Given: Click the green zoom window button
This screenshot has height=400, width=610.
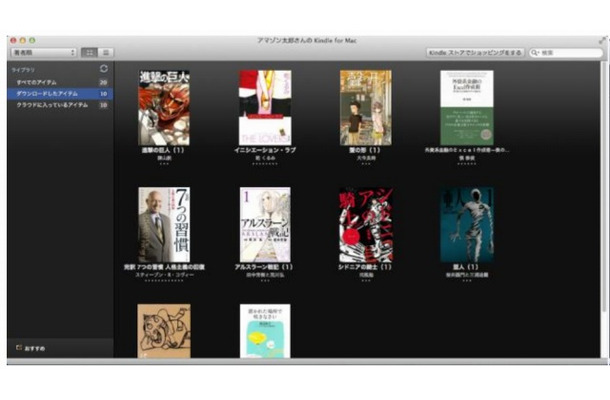Looking at the screenshot, I should (32, 40).
